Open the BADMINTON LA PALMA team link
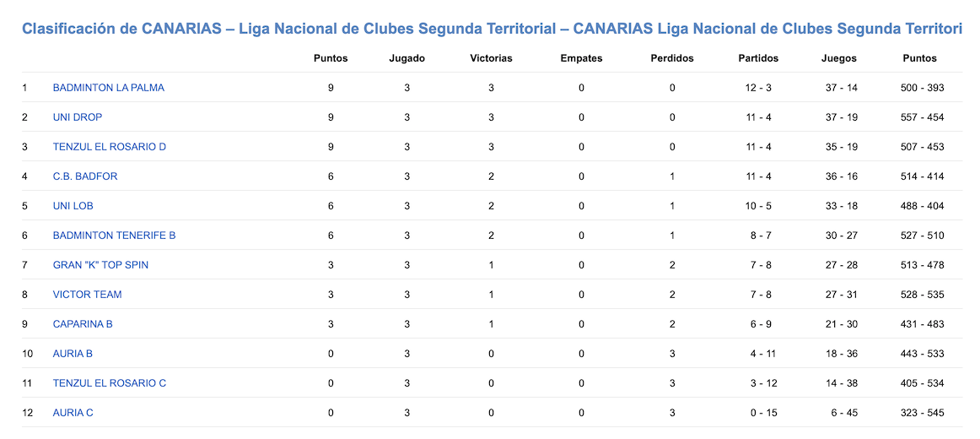 [x=109, y=88]
